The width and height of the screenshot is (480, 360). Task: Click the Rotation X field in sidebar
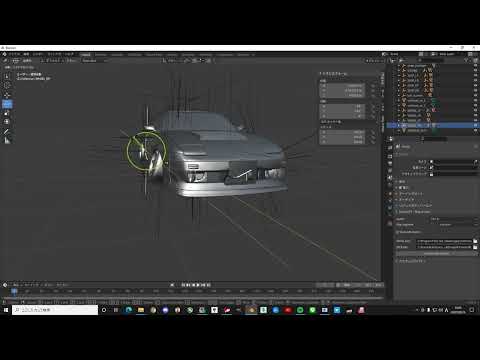click(x=343, y=107)
